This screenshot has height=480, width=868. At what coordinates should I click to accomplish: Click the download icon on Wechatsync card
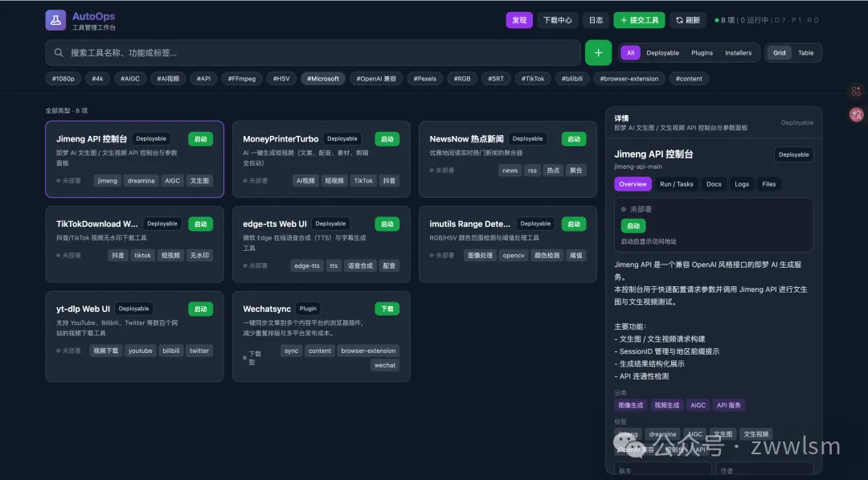(x=387, y=308)
